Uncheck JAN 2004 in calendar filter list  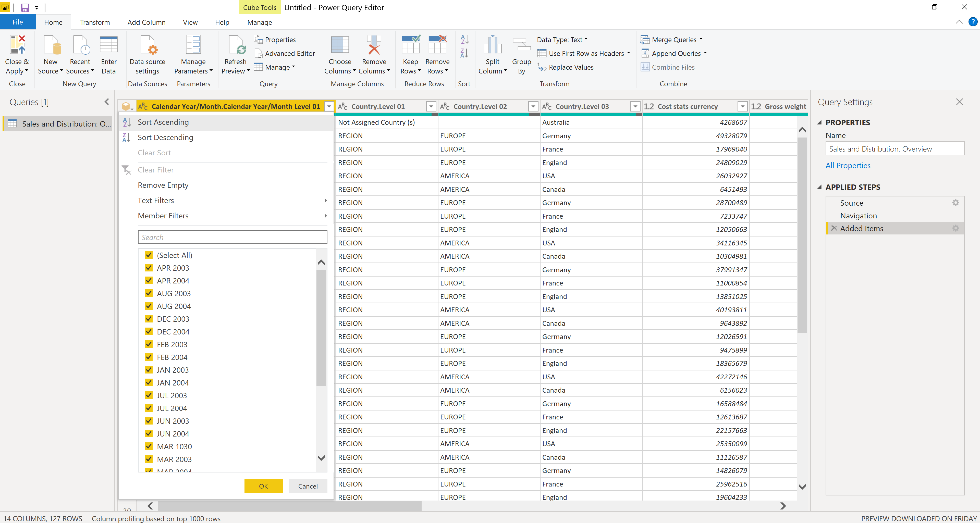[x=148, y=382]
